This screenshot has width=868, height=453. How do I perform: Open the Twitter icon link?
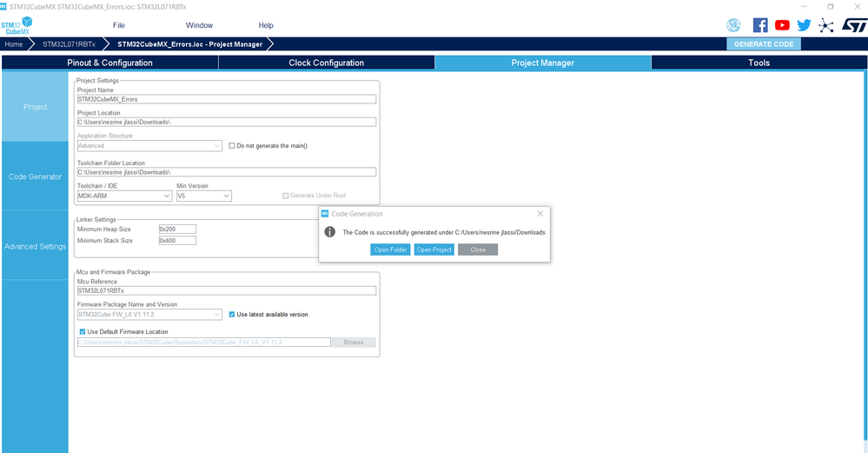pyautogui.click(x=804, y=25)
